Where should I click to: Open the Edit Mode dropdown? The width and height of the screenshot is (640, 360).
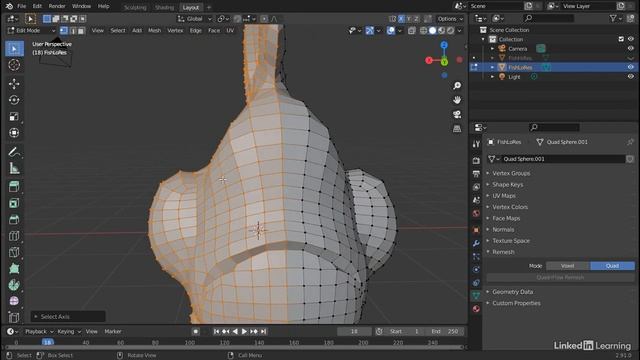pyautogui.click(x=31, y=31)
